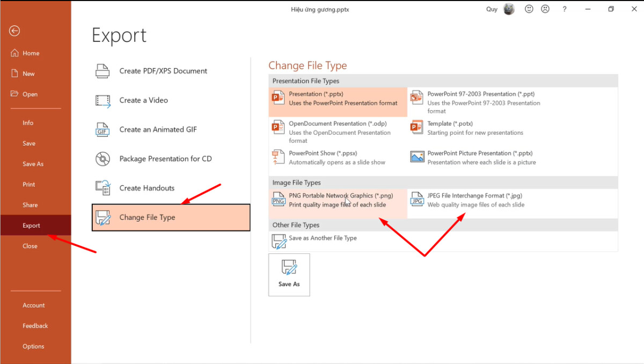Click the back arrow circle icon
Image resolution: width=644 pixels, height=364 pixels.
[x=14, y=31]
